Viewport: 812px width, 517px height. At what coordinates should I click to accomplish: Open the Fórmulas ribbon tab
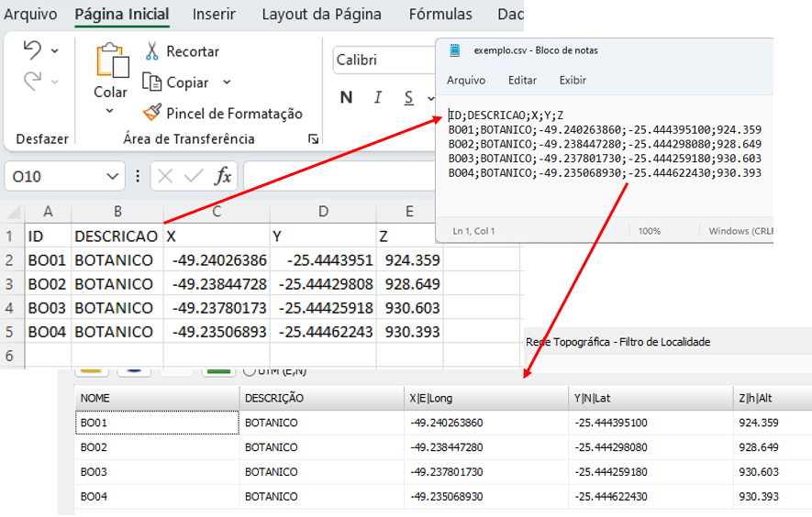[440, 14]
